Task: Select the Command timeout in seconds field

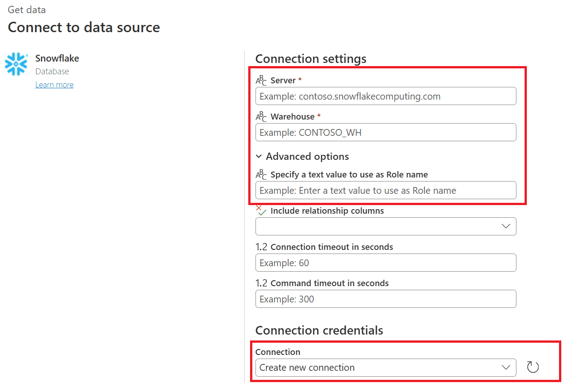Action: tap(386, 299)
